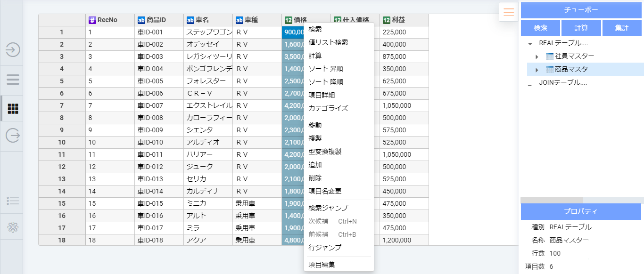
Task: Click the ab type icon on the 車名 column
Action: pos(190,20)
